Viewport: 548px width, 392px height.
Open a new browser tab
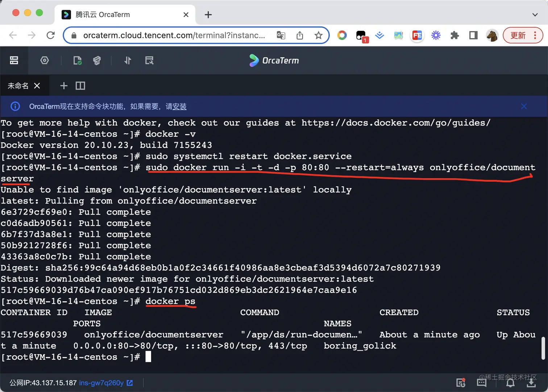click(208, 15)
